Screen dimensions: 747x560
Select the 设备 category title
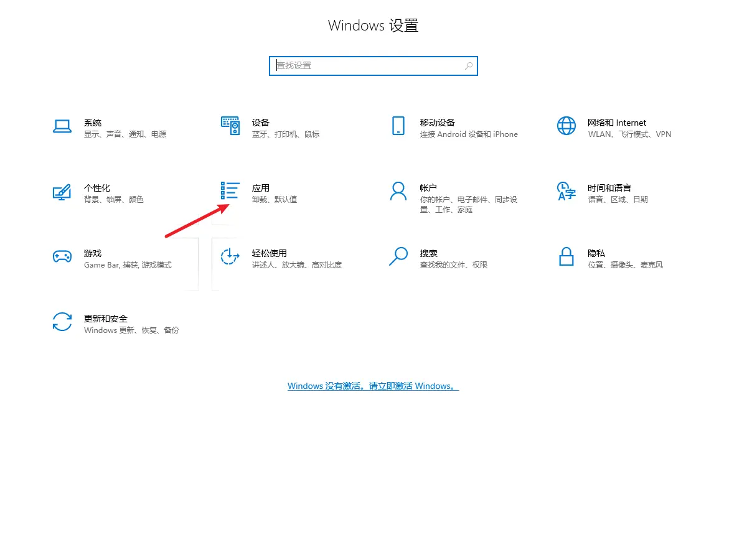(261, 123)
